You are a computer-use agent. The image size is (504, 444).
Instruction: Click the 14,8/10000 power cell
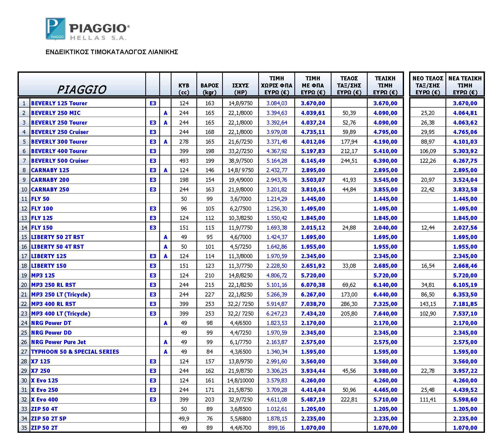240,380
